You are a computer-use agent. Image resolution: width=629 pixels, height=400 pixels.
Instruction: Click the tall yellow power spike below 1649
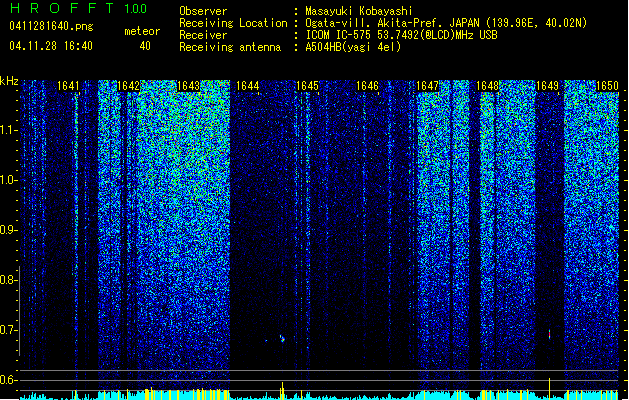point(549,388)
